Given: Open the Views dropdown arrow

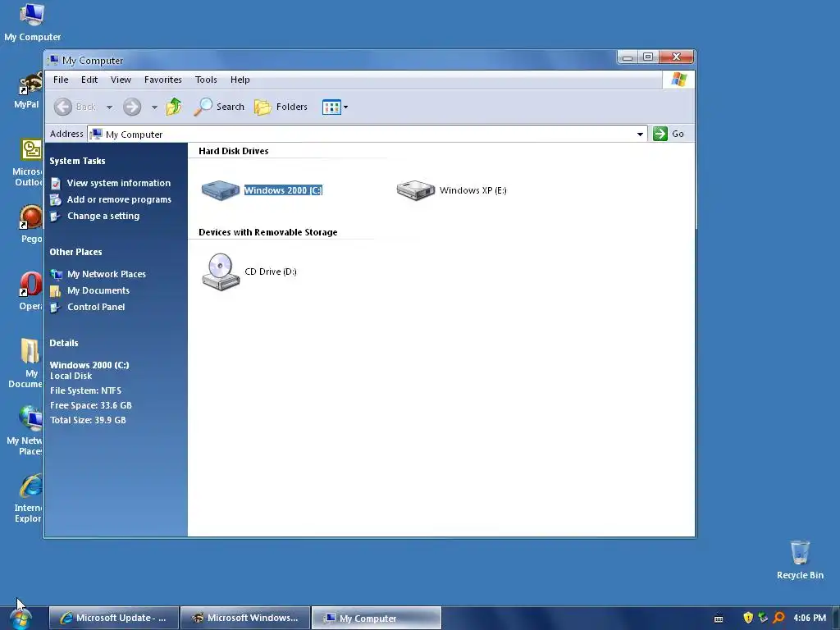Looking at the screenshot, I should coord(345,107).
